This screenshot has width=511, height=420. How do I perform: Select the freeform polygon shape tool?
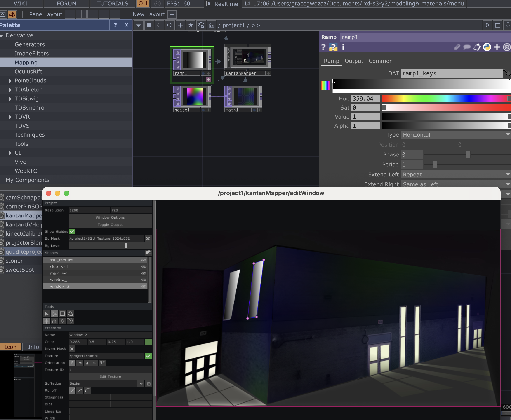tap(70, 314)
